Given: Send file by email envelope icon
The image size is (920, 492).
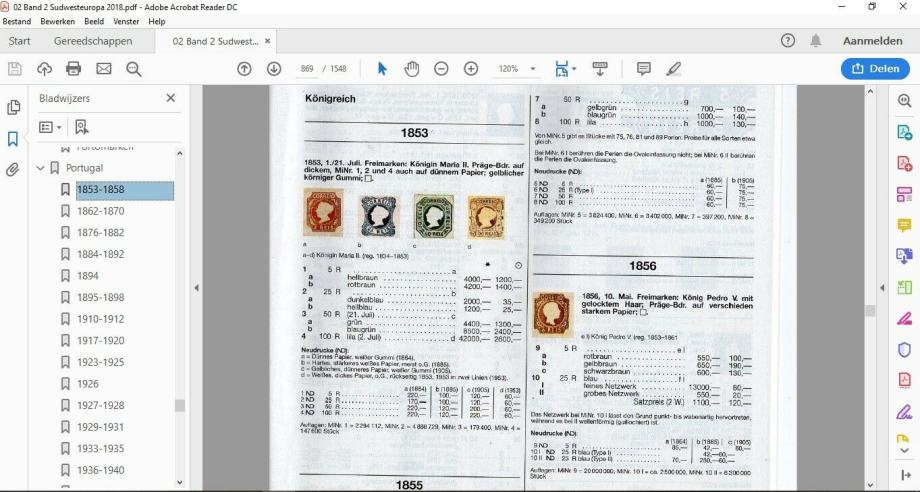Looking at the screenshot, I should (104, 69).
